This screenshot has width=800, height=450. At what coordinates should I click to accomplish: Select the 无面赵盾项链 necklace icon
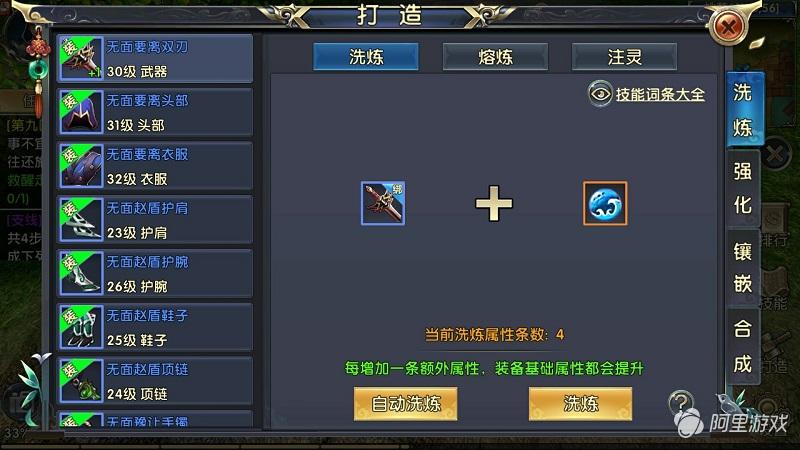(x=81, y=381)
